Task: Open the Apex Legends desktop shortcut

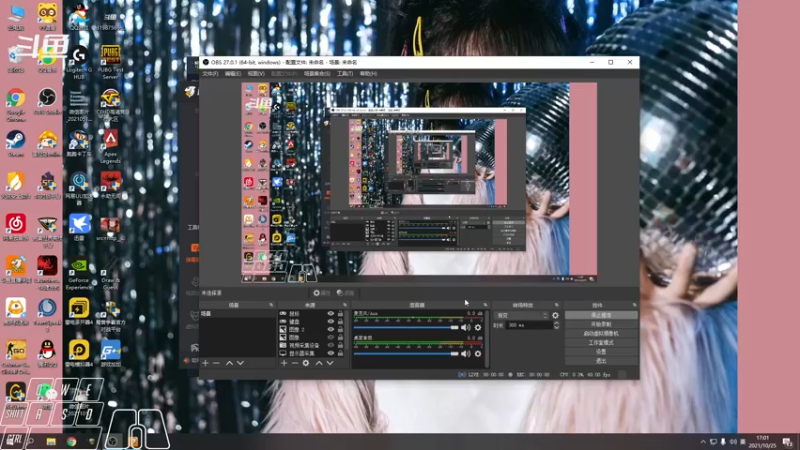Action: [x=111, y=146]
